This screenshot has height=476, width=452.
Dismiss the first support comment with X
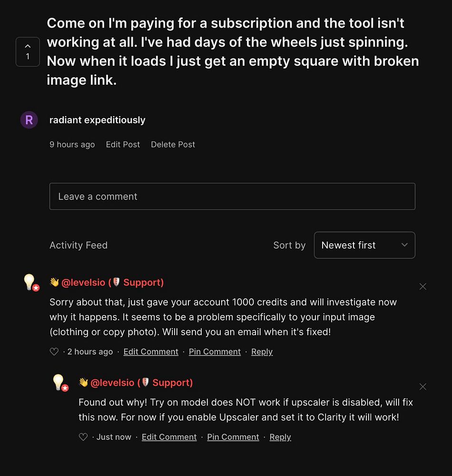click(423, 287)
